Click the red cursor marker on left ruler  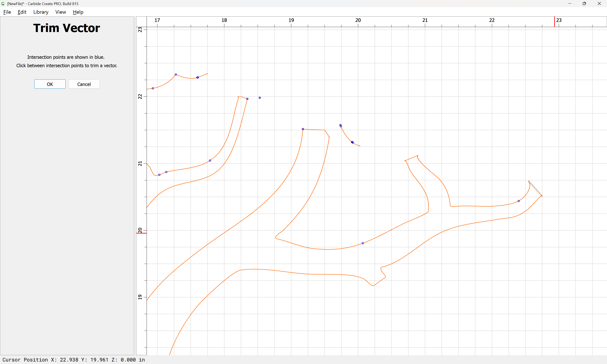coord(141,233)
